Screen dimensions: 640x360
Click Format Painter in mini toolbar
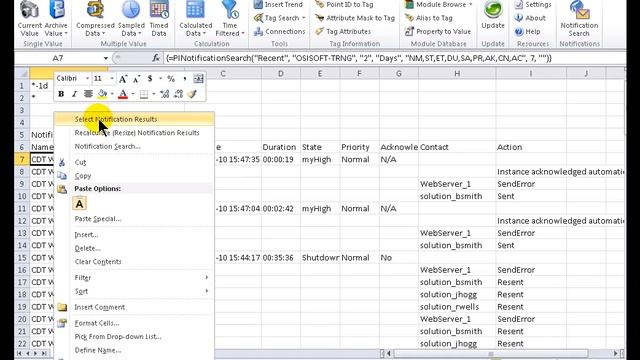(192, 94)
